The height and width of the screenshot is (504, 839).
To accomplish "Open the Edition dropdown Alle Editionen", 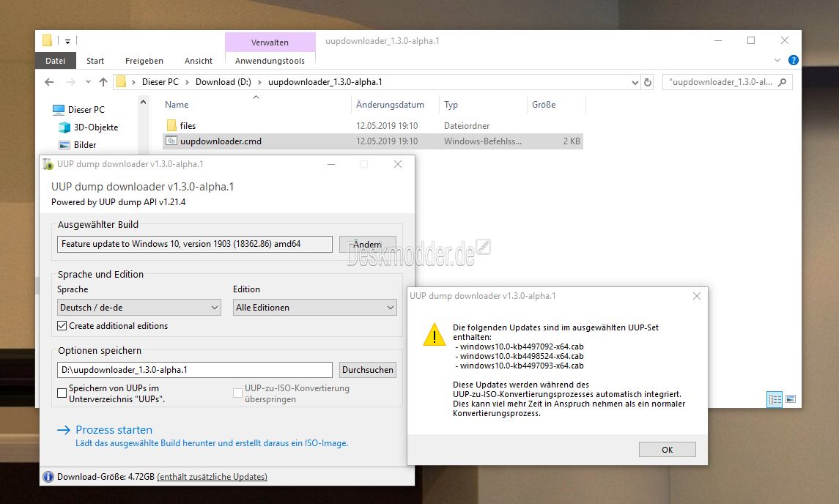I will [314, 308].
